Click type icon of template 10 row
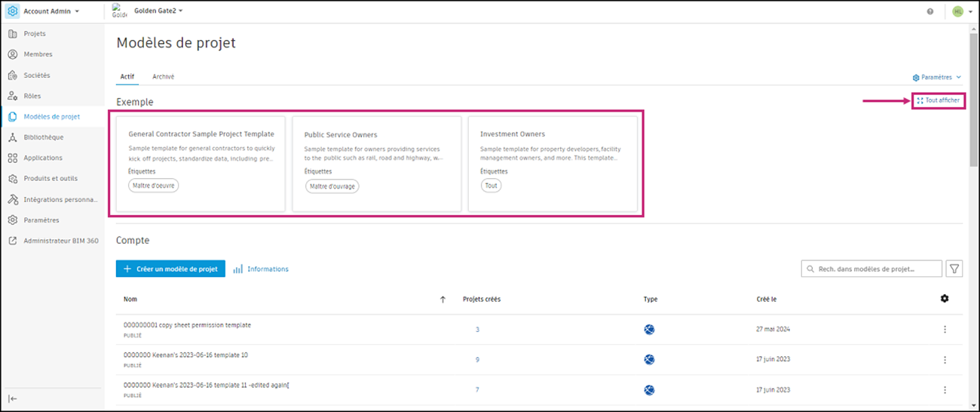Viewport: 980px width, 412px height. tap(649, 360)
